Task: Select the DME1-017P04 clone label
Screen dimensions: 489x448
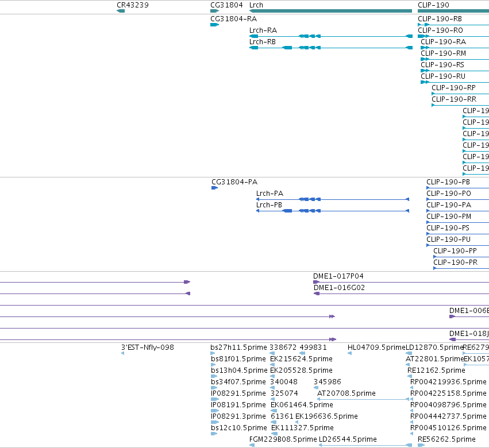Action: pos(338,276)
